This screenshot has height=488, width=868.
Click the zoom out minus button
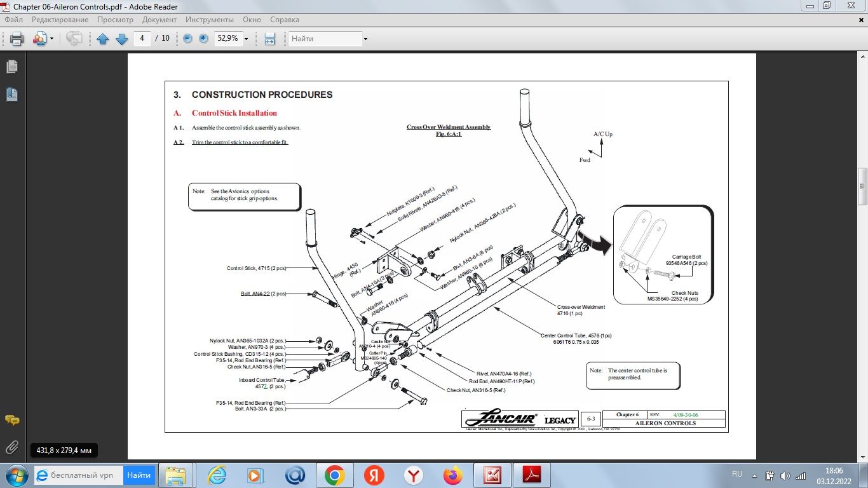187,38
